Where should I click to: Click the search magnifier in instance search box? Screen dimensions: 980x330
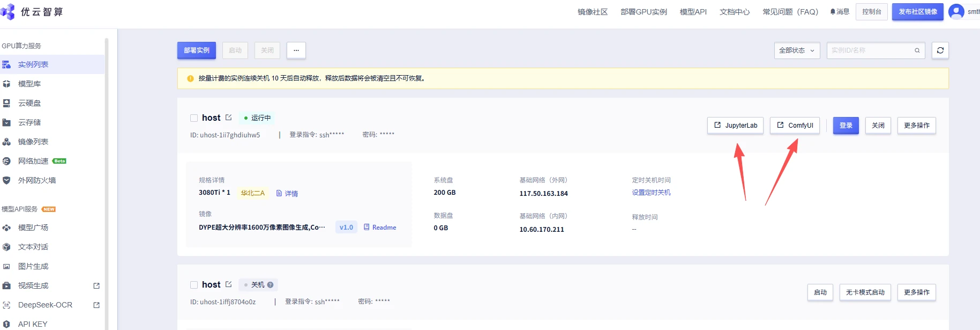pos(917,50)
